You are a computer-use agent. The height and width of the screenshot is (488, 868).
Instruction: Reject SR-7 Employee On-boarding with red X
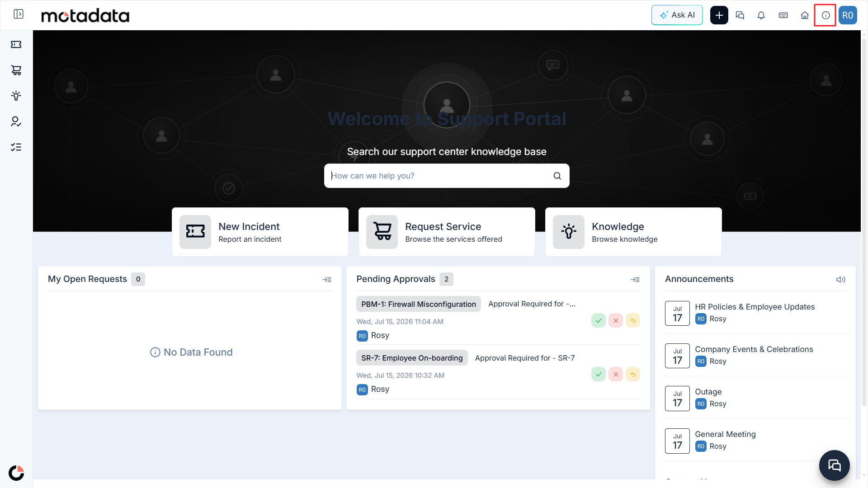(x=615, y=375)
